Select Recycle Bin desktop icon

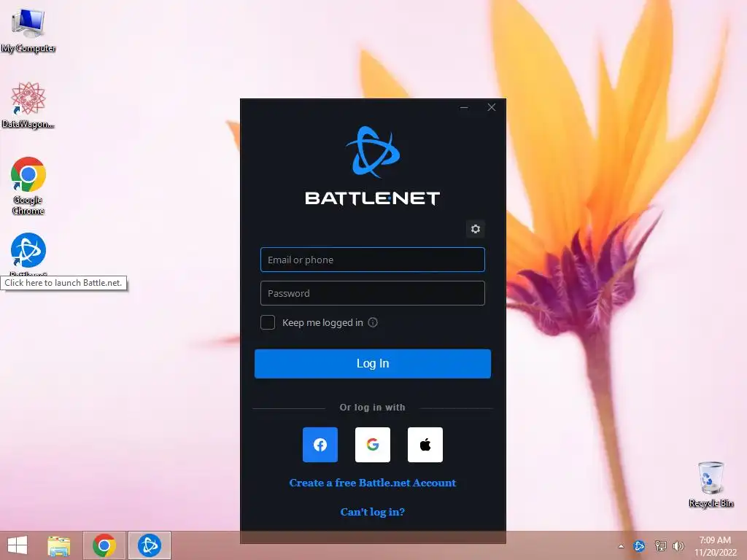point(711,485)
